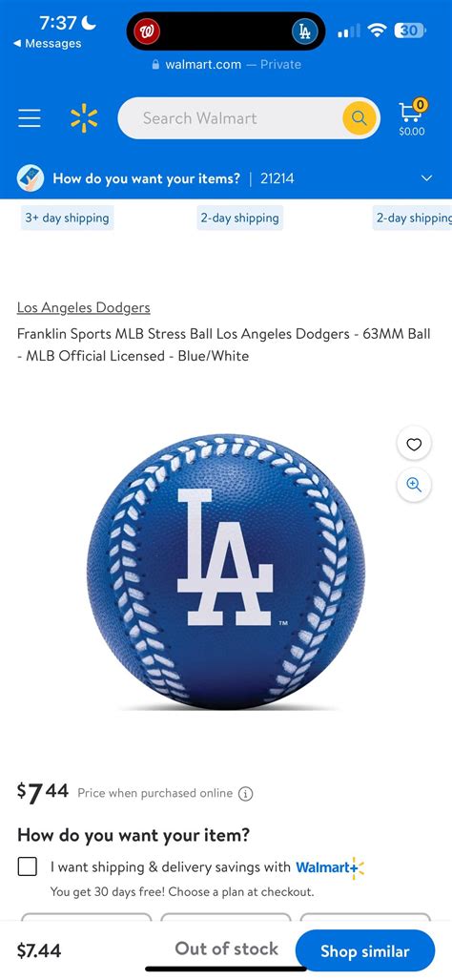This screenshot has width=452, height=980.
Task: Open price info circle icon
Action: pos(246,794)
